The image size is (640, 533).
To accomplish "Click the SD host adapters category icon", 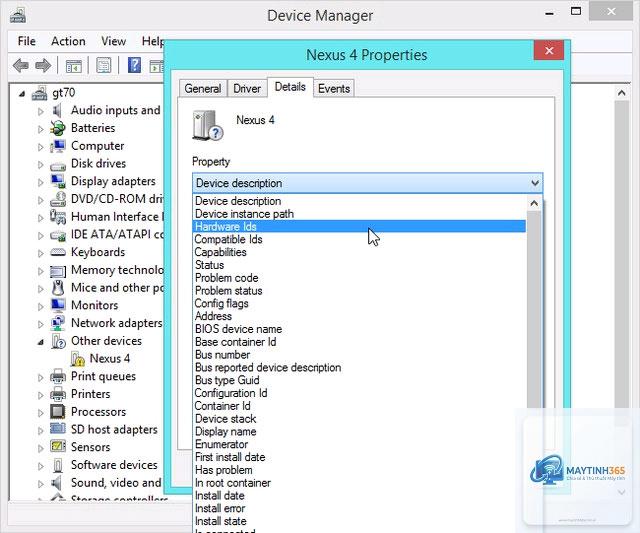I will click(58, 429).
